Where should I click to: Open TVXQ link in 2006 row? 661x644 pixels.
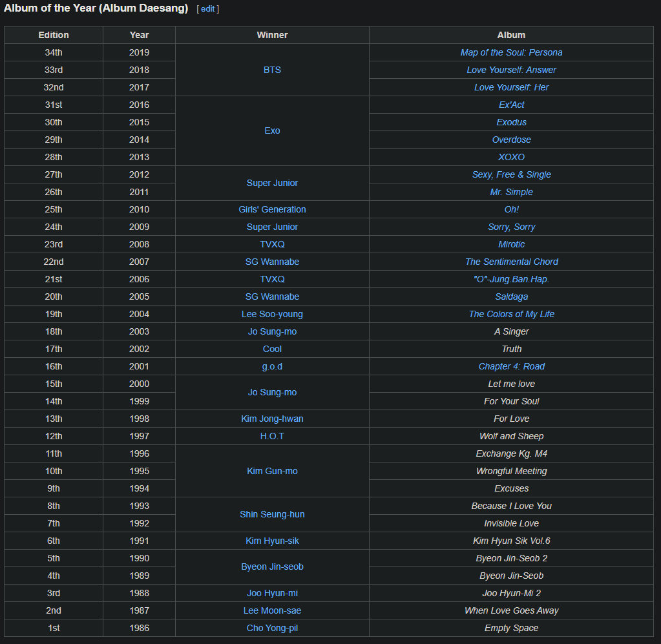coord(272,279)
